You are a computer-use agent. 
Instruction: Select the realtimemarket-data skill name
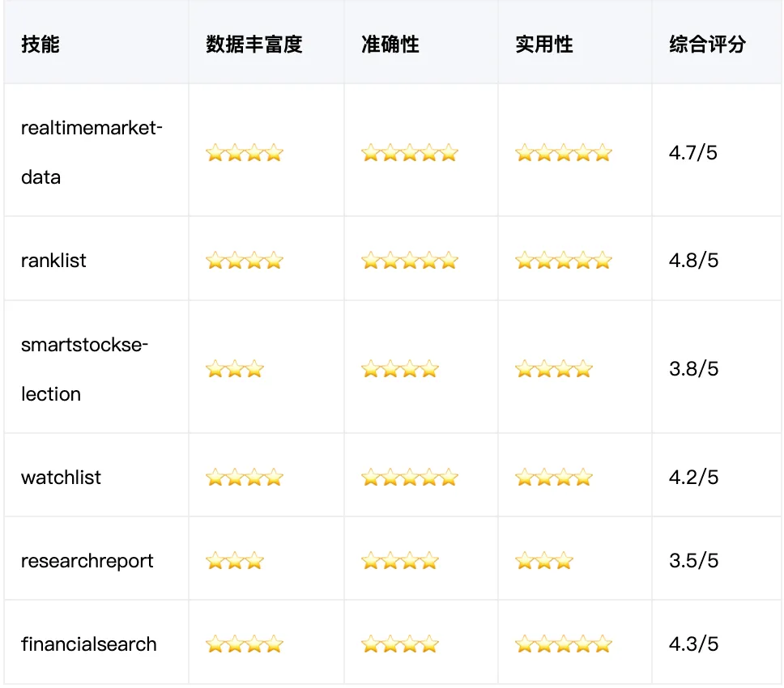92,152
